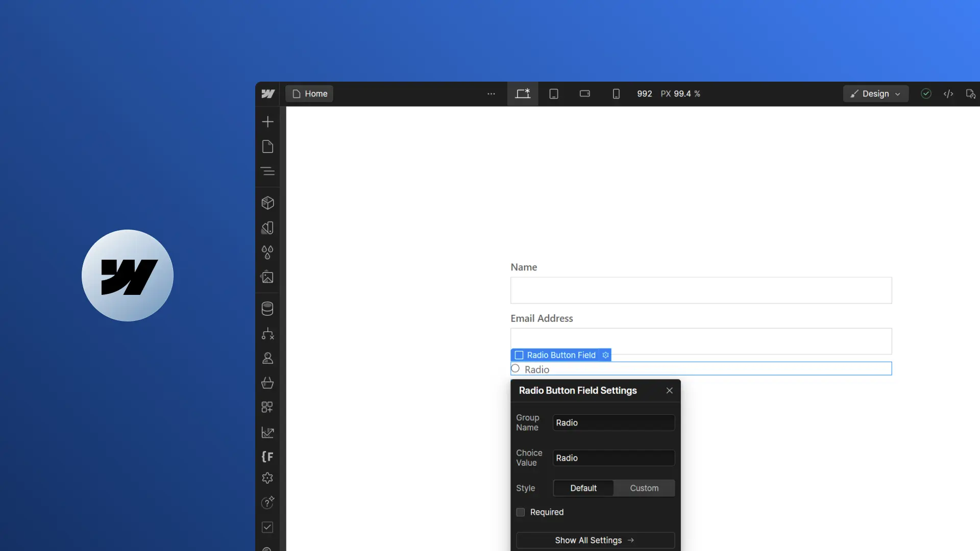Screen dimensions: 980x551
Task: Open the Add elements panel
Action: (x=267, y=121)
